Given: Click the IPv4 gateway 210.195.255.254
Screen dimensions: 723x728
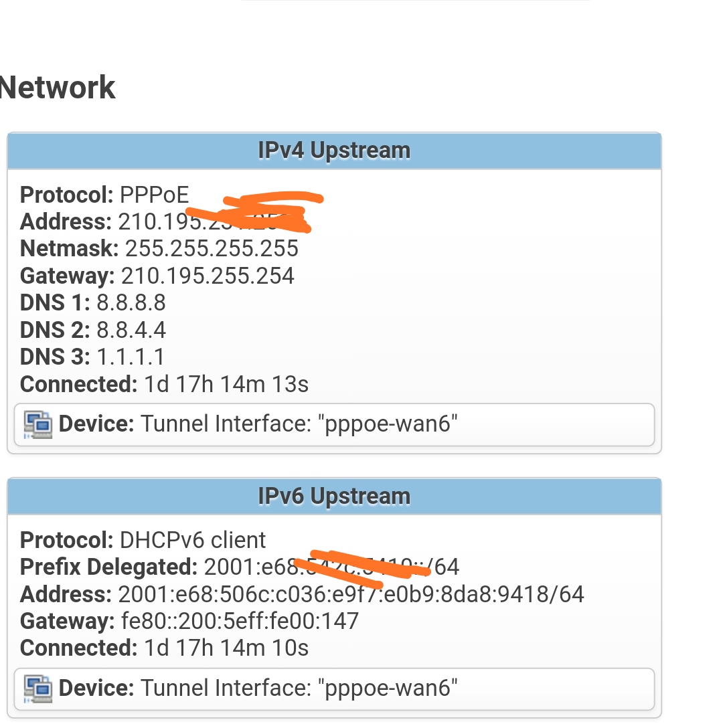Looking at the screenshot, I should point(208,276).
